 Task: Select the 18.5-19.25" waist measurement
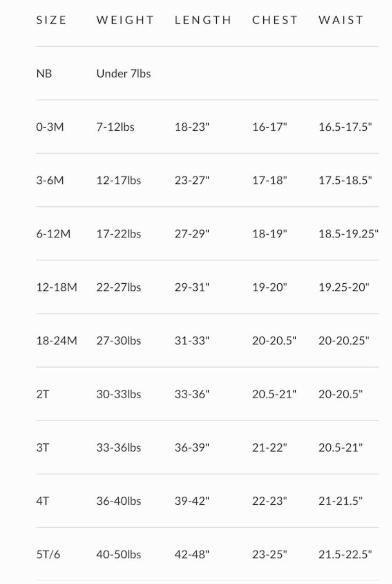tap(348, 234)
